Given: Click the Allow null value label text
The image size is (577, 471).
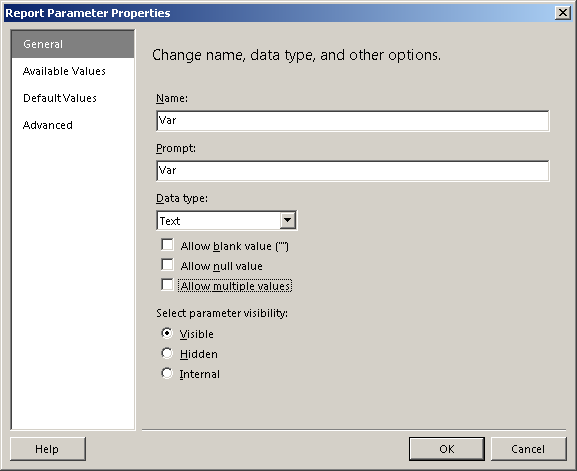Looking at the screenshot, I should [222, 266].
